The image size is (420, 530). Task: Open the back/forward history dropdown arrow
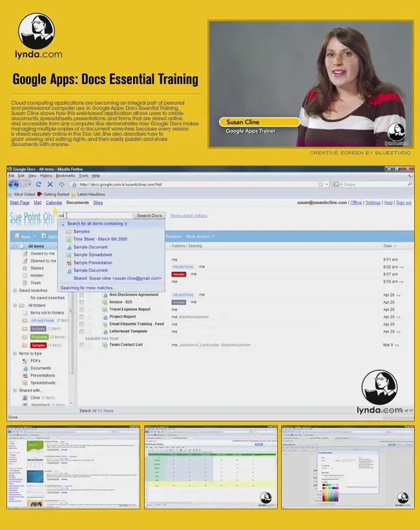(x=29, y=185)
